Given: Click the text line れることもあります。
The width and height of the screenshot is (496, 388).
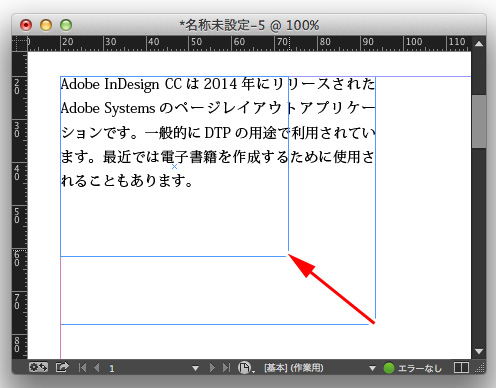Looking at the screenshot, I should point(127,181).
